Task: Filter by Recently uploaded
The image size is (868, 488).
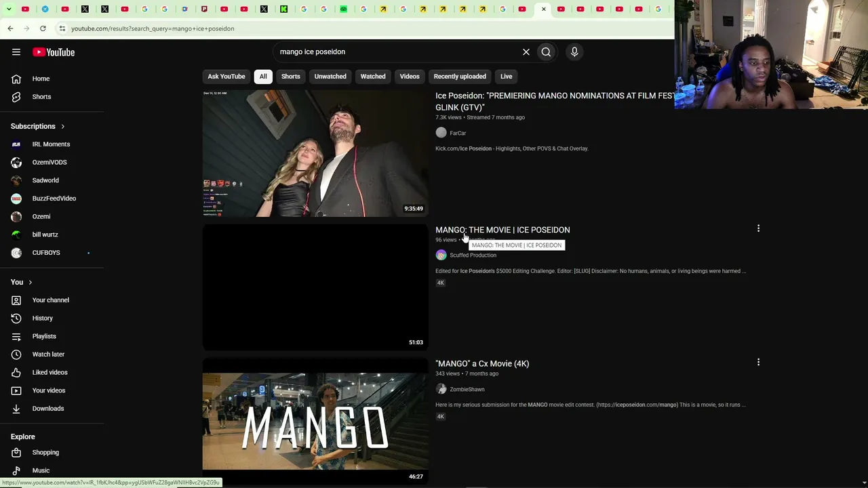Action: pyautogui.click(x=460, y=77)
